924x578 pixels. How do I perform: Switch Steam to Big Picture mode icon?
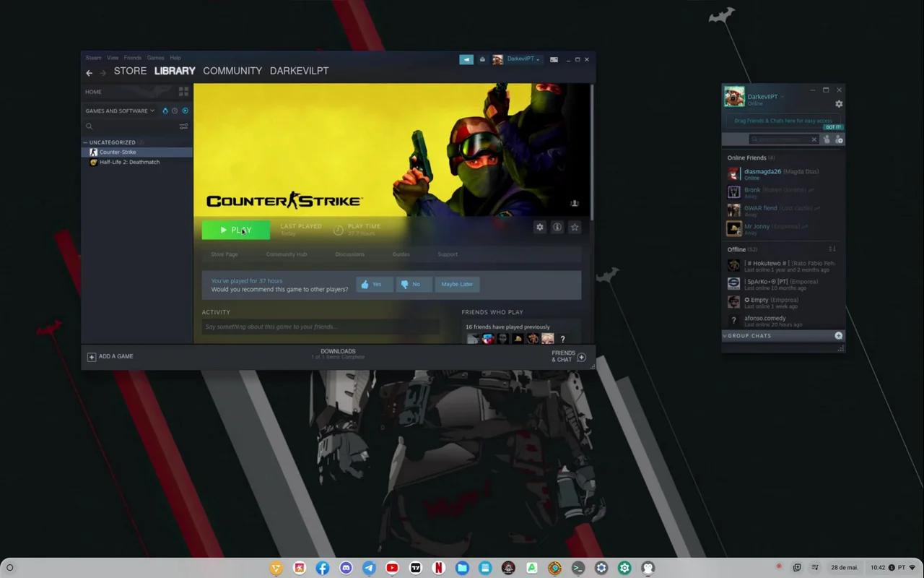[554, 59]
